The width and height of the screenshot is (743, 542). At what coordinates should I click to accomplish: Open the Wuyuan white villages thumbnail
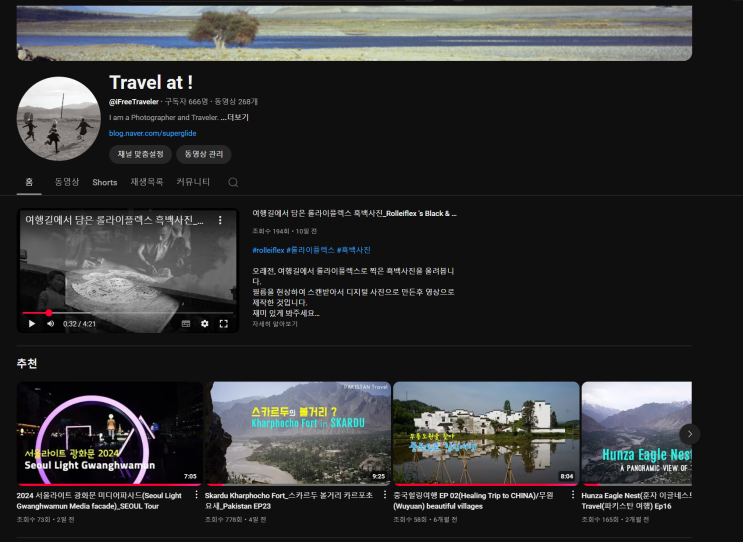(486, 434)
